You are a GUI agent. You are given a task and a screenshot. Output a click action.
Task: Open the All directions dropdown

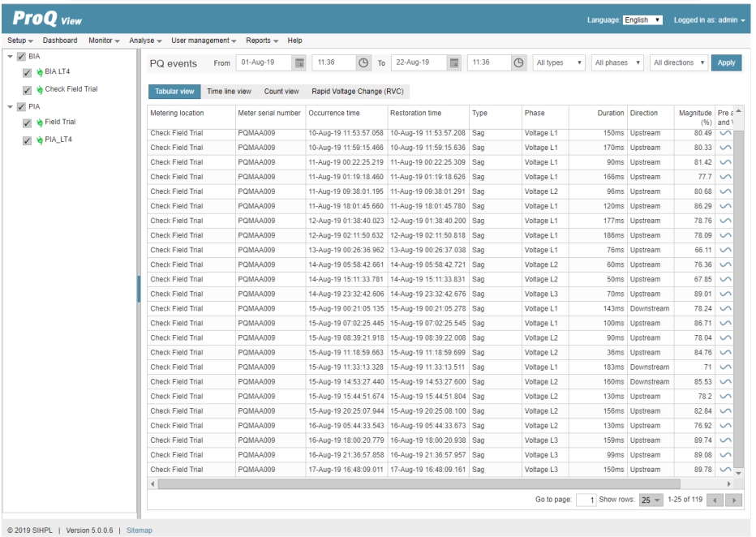[679, 62]
